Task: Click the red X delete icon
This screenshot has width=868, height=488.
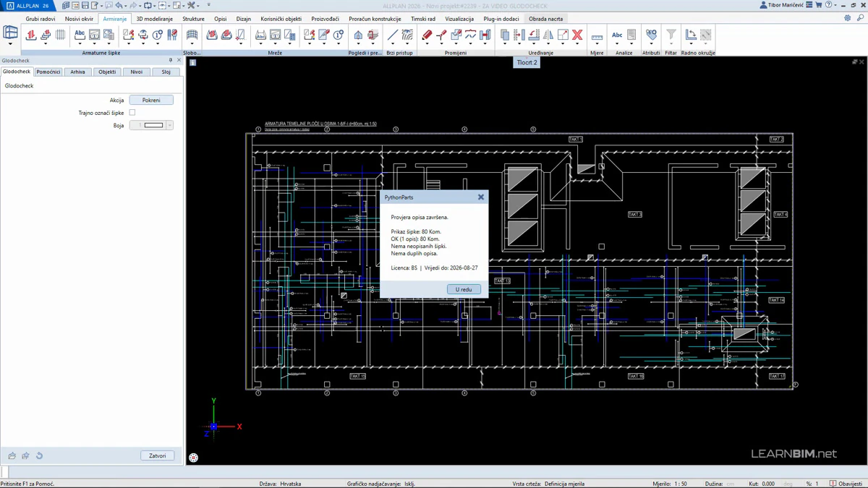Action: tap(577, 34)
